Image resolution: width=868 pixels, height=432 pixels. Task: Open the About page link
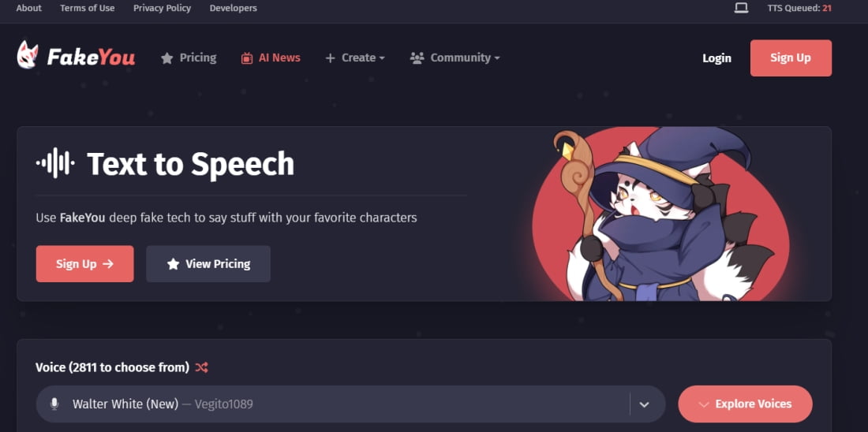coord(28,9)
